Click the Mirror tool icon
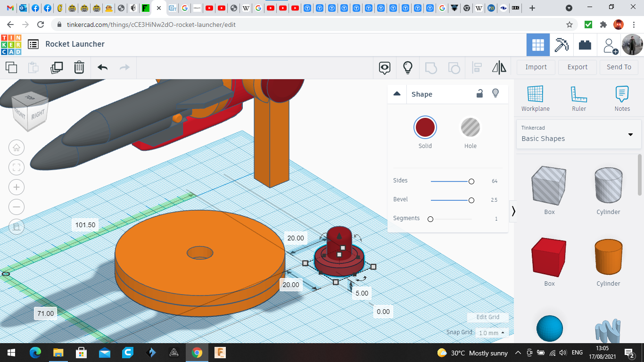 499,67
